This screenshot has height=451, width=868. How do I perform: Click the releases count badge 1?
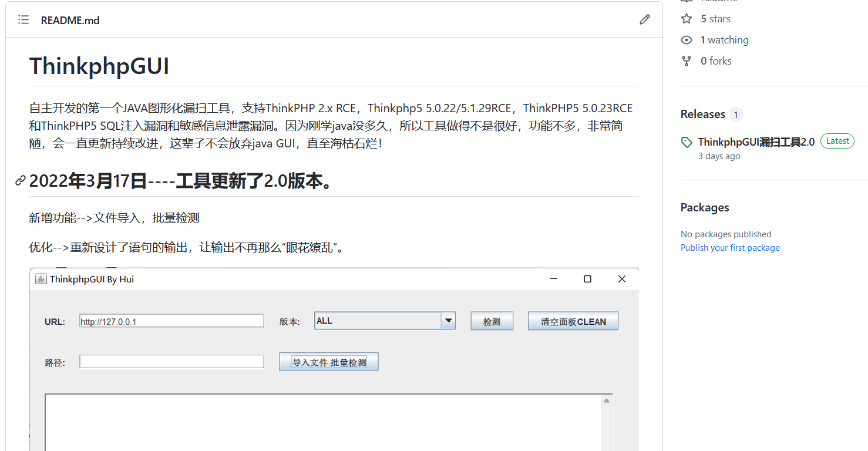click(736, 115)
